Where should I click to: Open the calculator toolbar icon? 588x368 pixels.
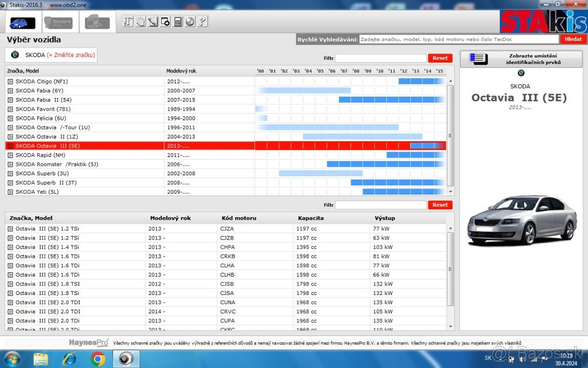(x=177, y=21)
